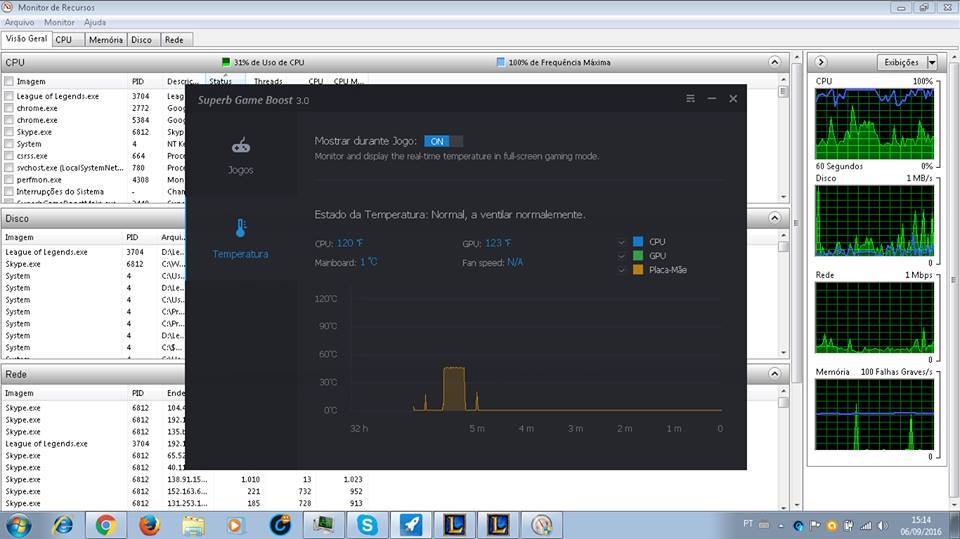Image resolution: width=960 pixels, height=539 pixels.
Task: Show hidden tray icons arrow
Action: click(781, 526)
